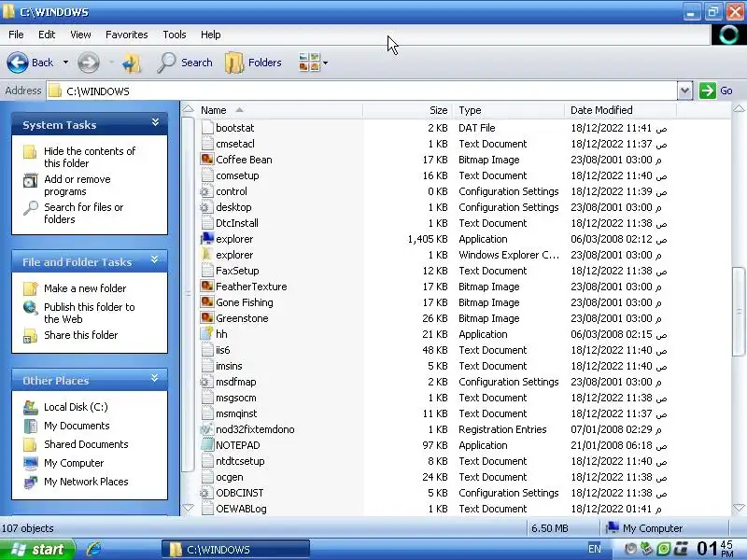Select the file named comsetup
This screenshot has width=747, height=560.
(x=237, y=175)
